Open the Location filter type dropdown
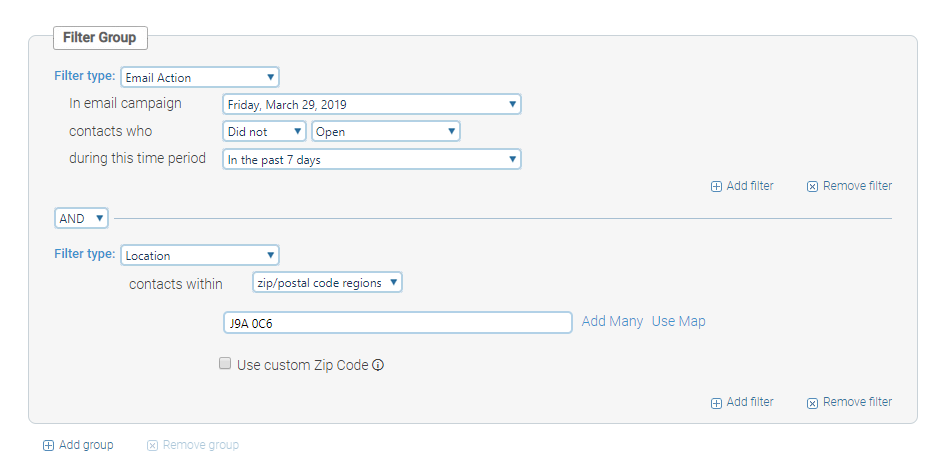The height and width of the screenshot is (457, 939). (199, 255)
